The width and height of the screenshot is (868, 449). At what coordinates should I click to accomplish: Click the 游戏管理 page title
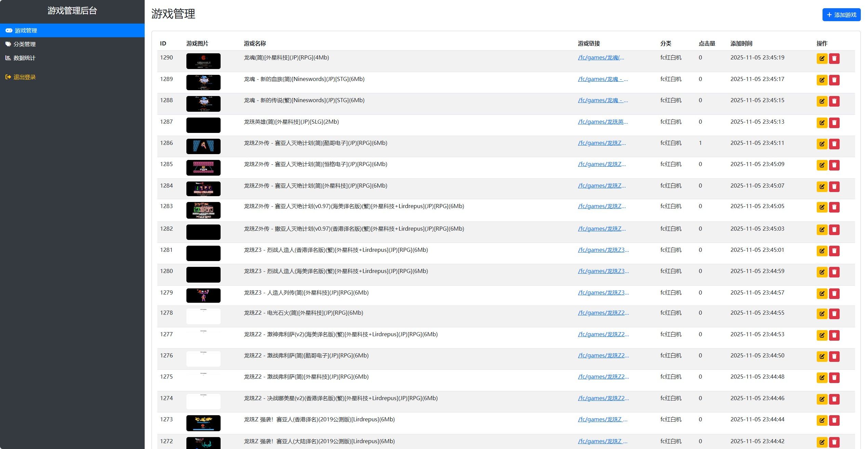(173, 15)
